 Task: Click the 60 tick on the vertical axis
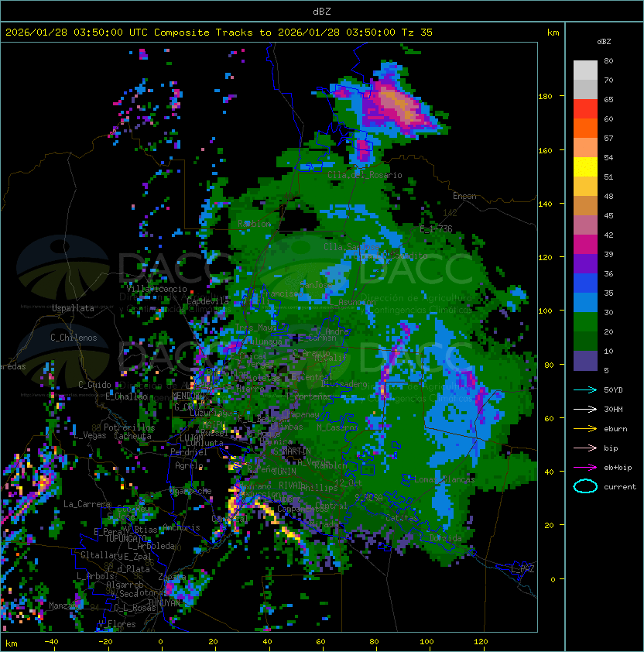click(549, 418)
